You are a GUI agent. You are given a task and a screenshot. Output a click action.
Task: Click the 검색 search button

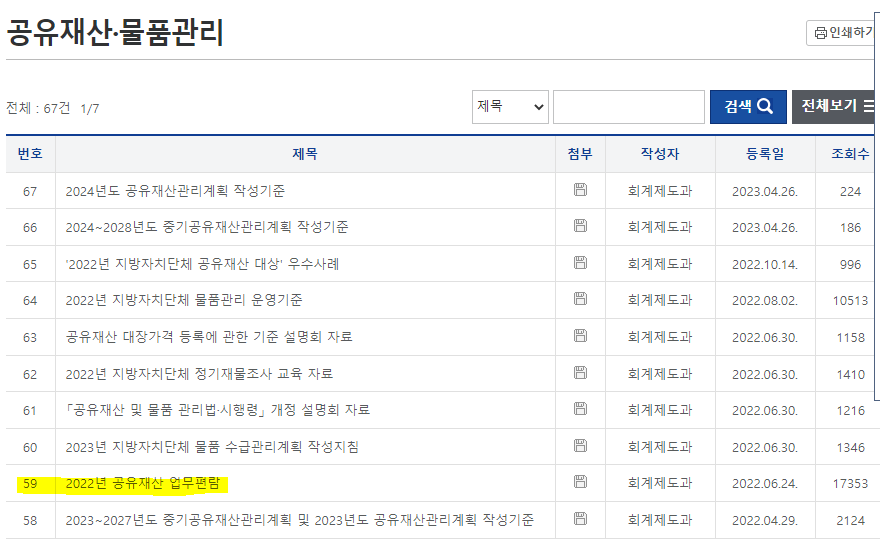point(748,107)
